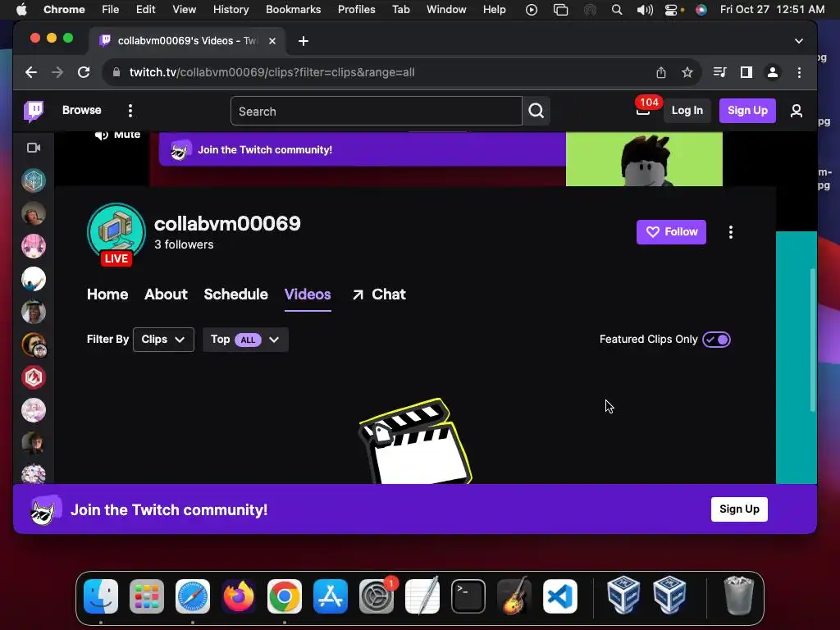Open Finder from the dock
The width and height of the screenshot is (840, 630).
[x=101, y=596]
